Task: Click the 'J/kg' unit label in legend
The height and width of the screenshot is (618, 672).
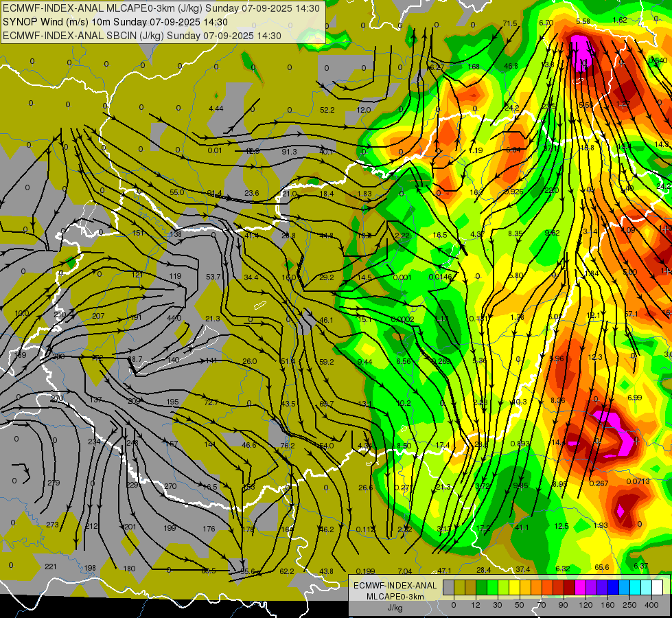Action: 395,608
